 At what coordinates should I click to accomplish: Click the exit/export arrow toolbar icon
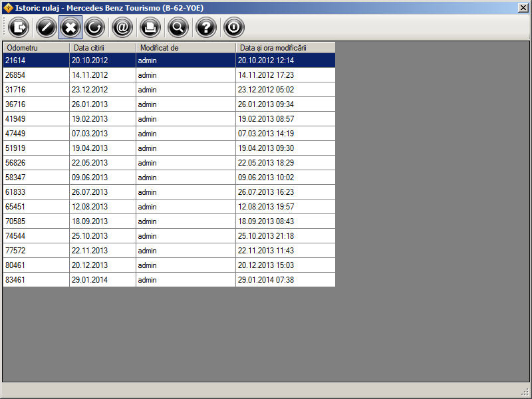point(19,27)
